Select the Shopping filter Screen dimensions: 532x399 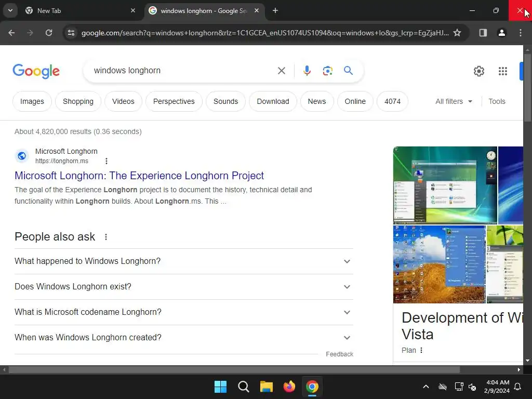(x=78, y=101)
